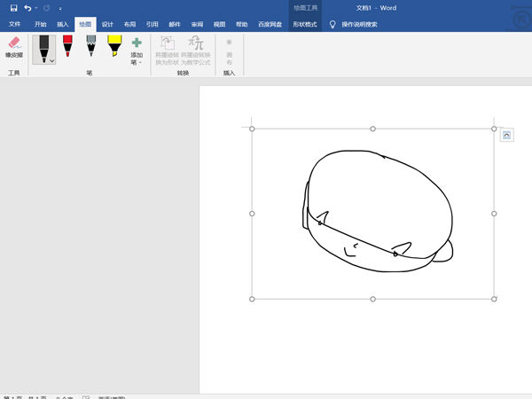Image resolution: width=532 pixels, height=399 pixels.
Task: Switch to the 插入 (Insert) tab
Action: 62,25
